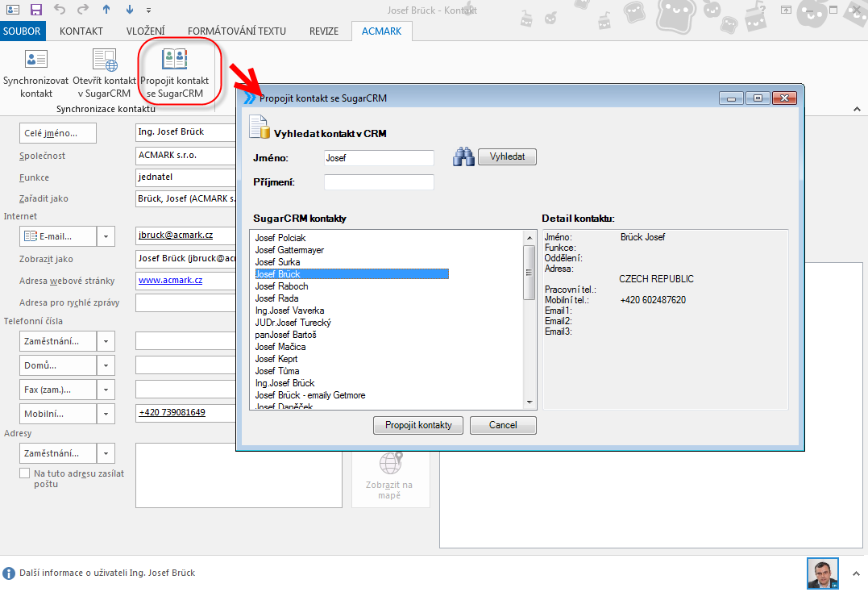Open Mobilní phone dropdown arrow
868x592 pixels.
pyautogui.click(x=106, y=414)
